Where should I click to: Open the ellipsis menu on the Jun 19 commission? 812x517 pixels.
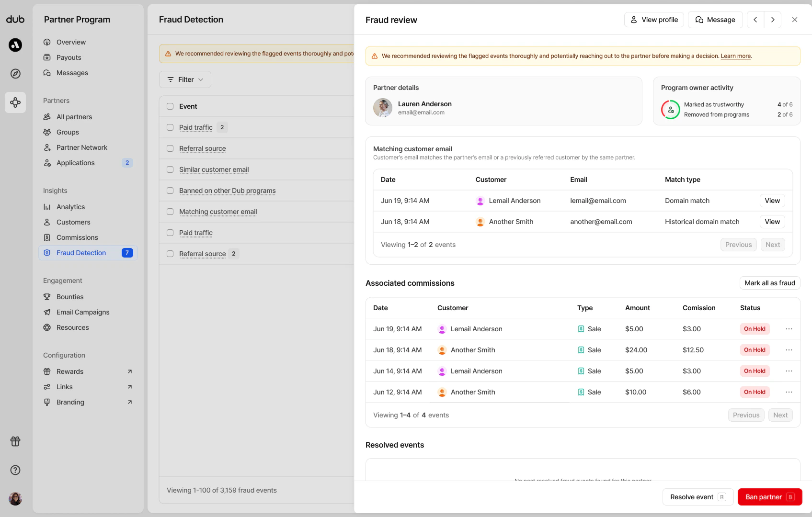point(789,329)
